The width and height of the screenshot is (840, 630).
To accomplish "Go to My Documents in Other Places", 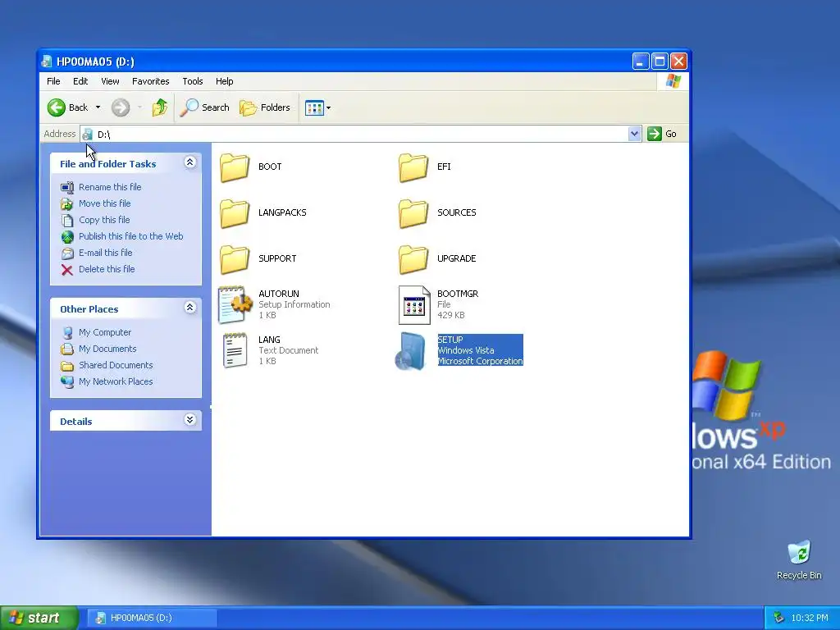I will (107, 349).
